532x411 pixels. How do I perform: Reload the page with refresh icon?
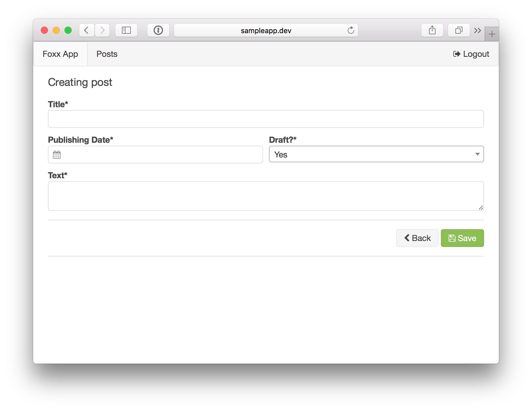(x=351, y=30)
